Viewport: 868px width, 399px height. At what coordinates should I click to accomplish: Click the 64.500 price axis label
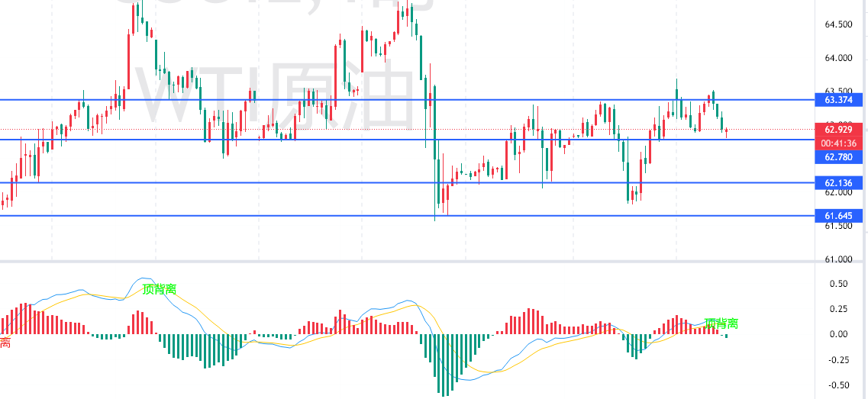[x=838, y=24]
